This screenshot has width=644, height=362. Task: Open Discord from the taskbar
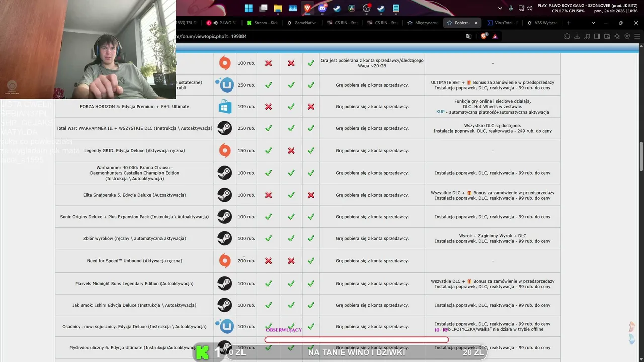click(322, 8)
